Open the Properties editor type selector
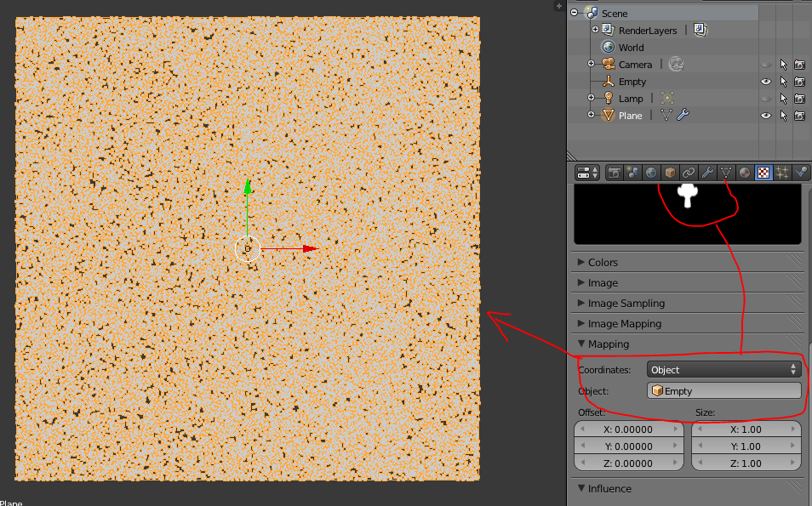 tap(587, 173)
